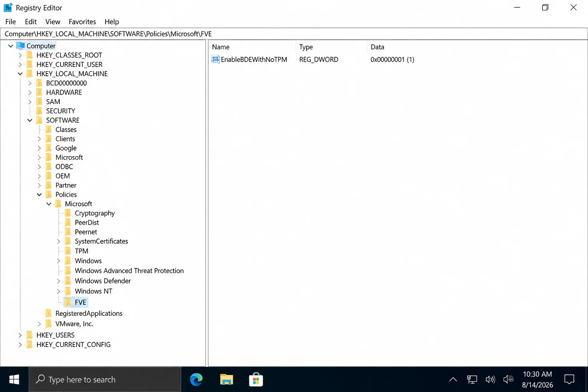This screenshot has width=588, height=392.
Task: Open the Help menu
Action: (112, 22)
